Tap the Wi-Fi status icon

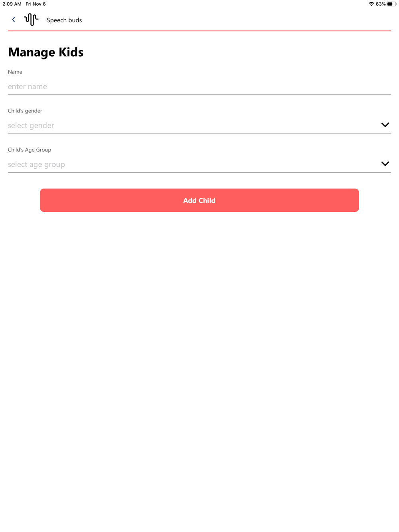[371, 4]
